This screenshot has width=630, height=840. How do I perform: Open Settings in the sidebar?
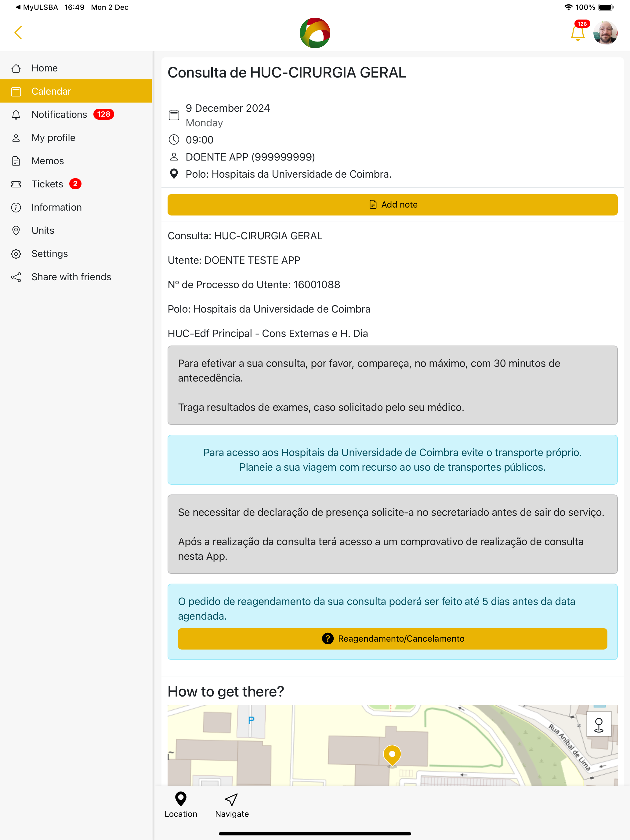coord(76,253)
